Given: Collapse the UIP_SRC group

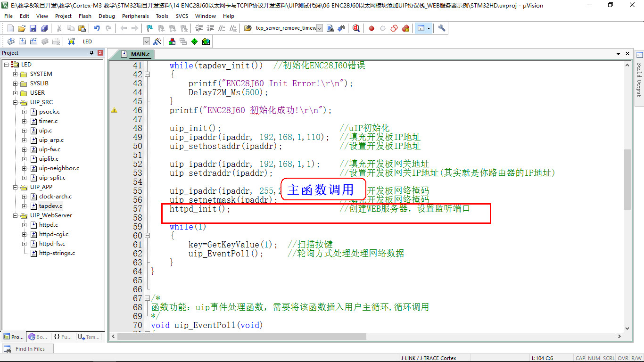Looking at the screenshot, I should tap(15, 102).
